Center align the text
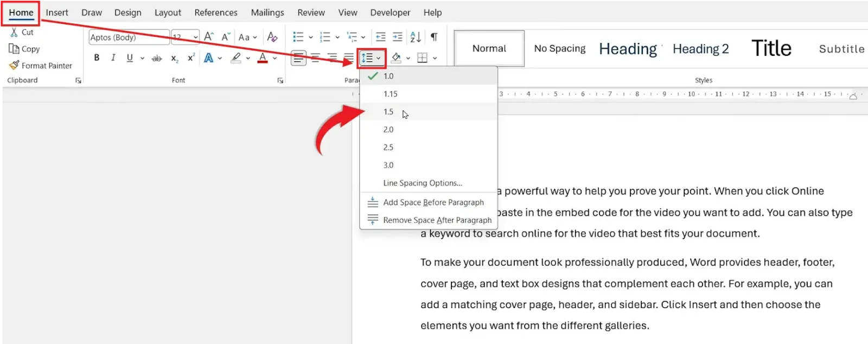 click(315, 58)
